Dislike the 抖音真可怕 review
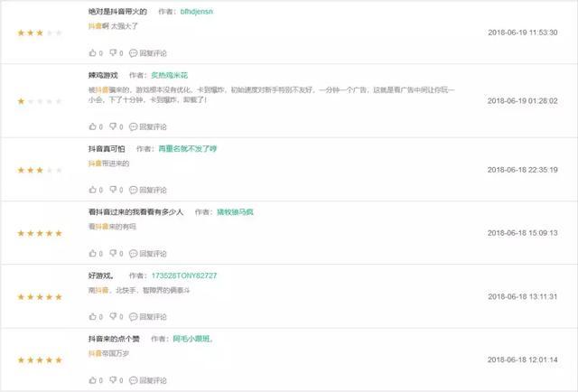Screen dimensions: 578x392 [x=113, y=190]
